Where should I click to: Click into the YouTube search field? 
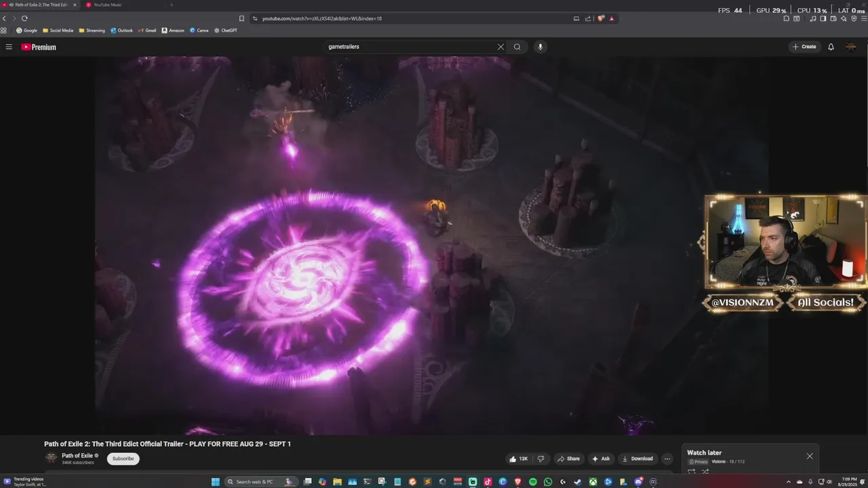[410, 47]
